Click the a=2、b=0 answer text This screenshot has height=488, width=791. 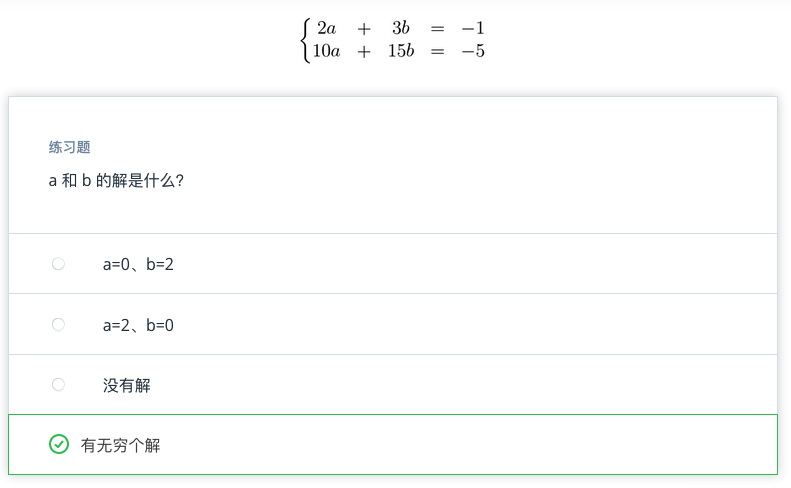tap(138, 325)
